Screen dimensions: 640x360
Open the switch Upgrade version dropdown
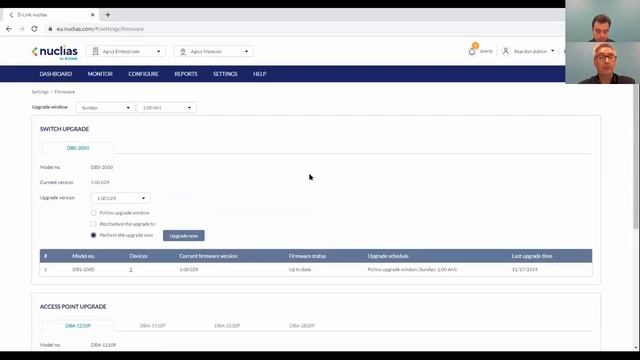[120, 198]
